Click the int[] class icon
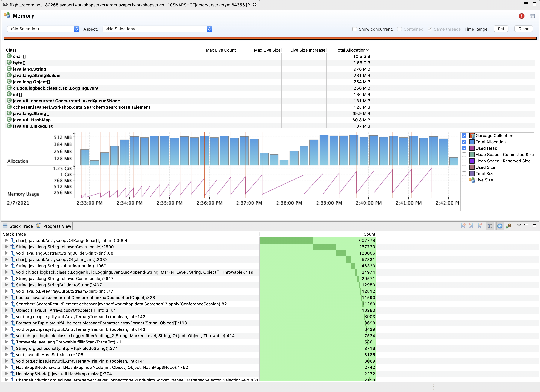The image size is (540, 392). coord(9,94)
